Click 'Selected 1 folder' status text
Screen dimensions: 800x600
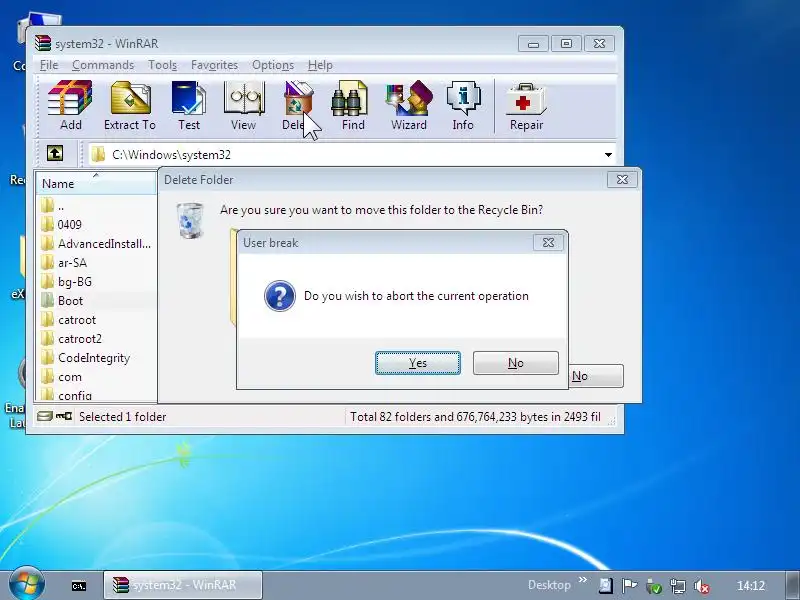122,417
